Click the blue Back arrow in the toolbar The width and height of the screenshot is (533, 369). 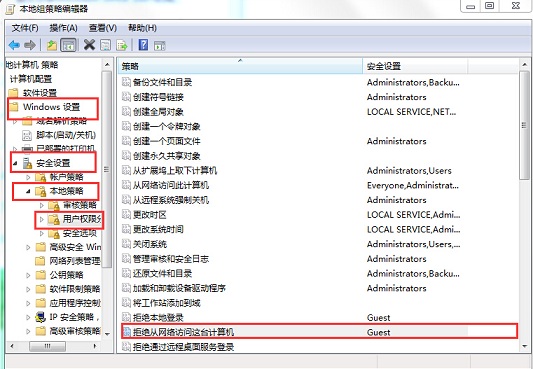tap(14, 45)
